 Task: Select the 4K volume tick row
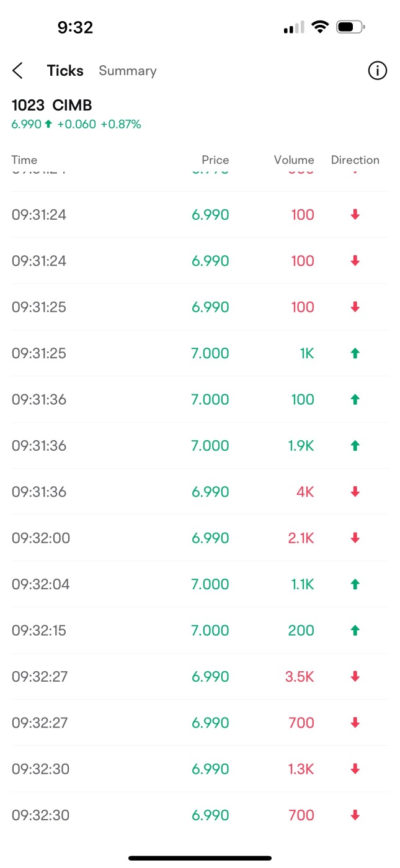200,492
